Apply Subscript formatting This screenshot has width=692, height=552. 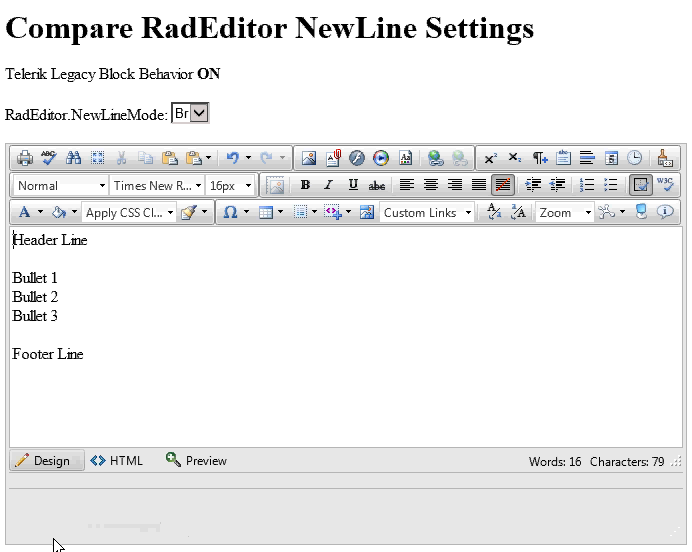tap(515, 158)
